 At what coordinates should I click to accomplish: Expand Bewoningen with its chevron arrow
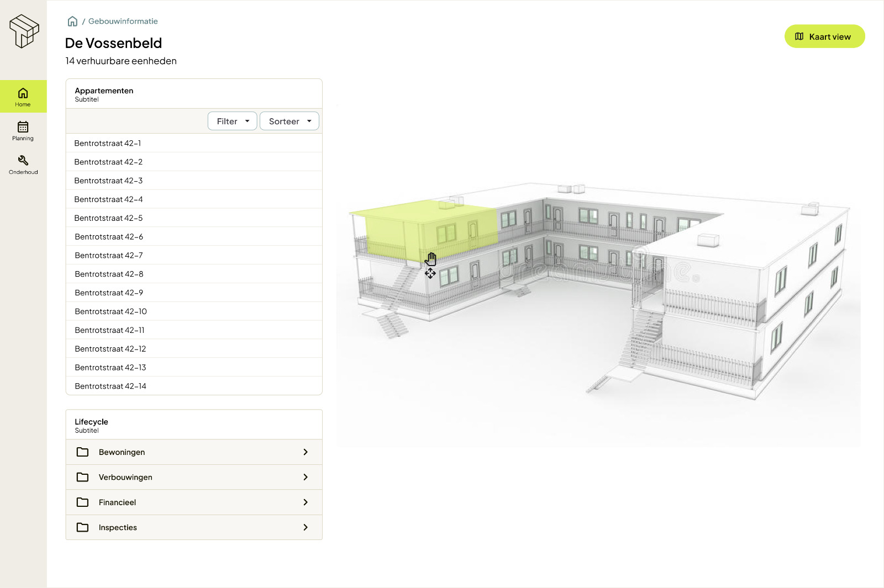(306, 452)
